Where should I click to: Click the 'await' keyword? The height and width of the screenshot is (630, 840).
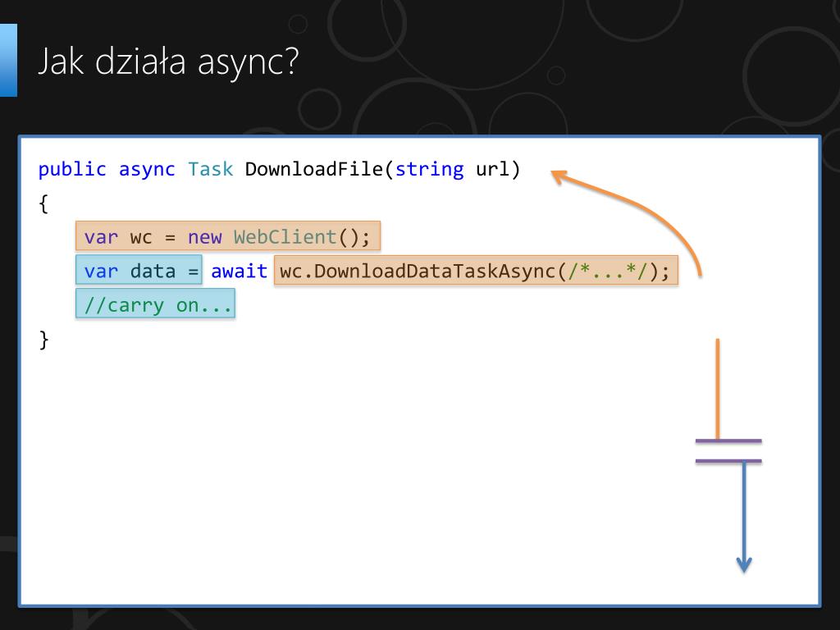(x=239, y=271)
